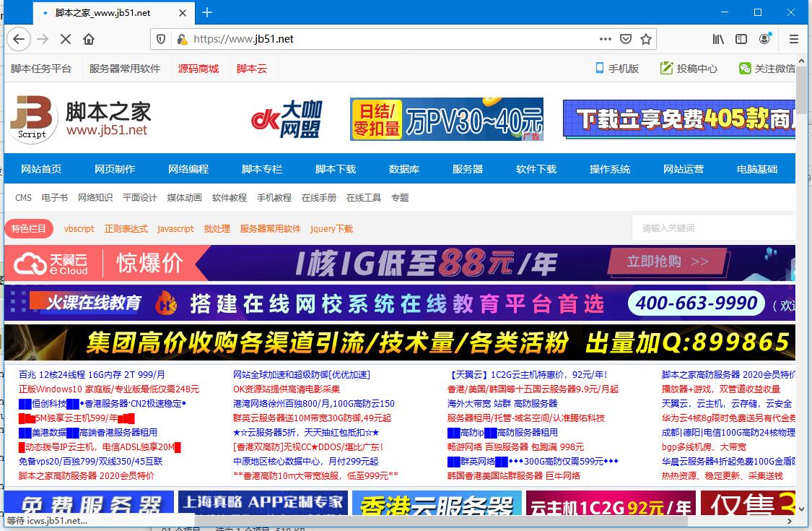
Task: Click the dk 大咖网盟 logo
Action: coord(287,119)
